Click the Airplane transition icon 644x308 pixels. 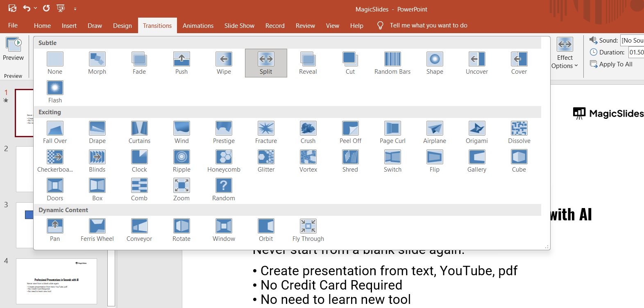click(x=435, y=132)
